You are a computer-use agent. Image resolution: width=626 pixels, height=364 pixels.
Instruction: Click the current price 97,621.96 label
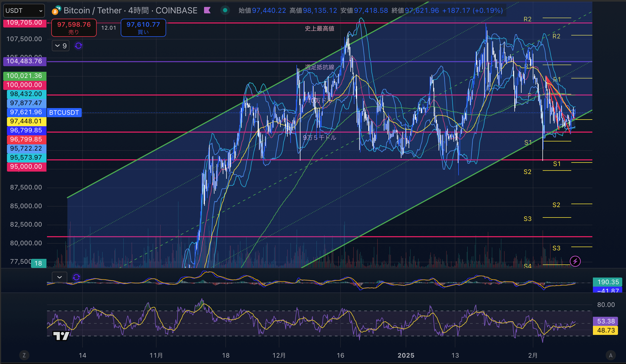coord(26,112)
